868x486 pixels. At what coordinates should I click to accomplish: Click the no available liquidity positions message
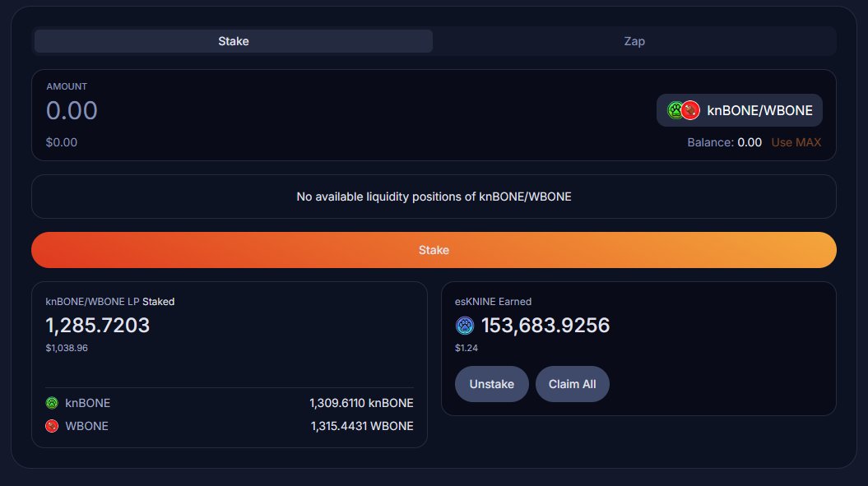pyautogui.click(x=434, y=197)
